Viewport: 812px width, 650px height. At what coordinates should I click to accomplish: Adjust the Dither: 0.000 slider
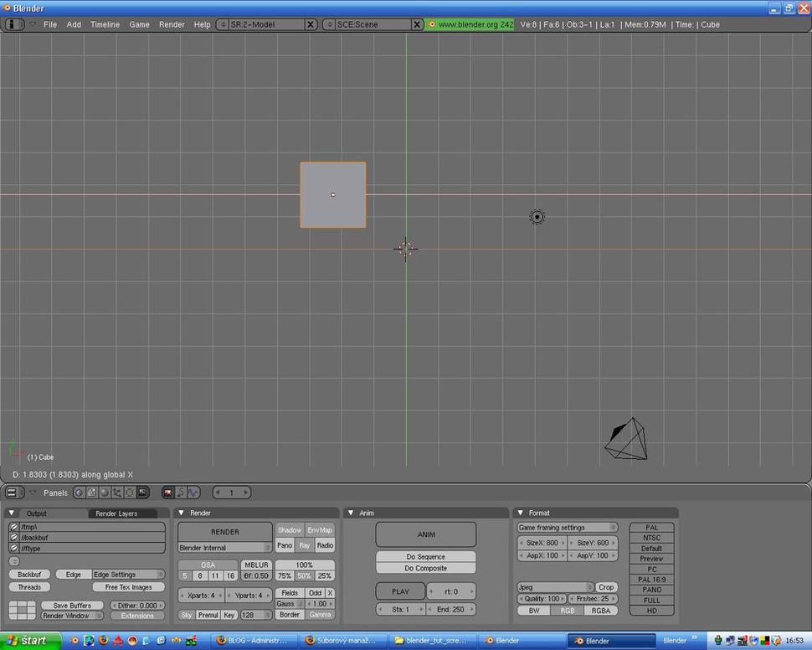(137, 606)
